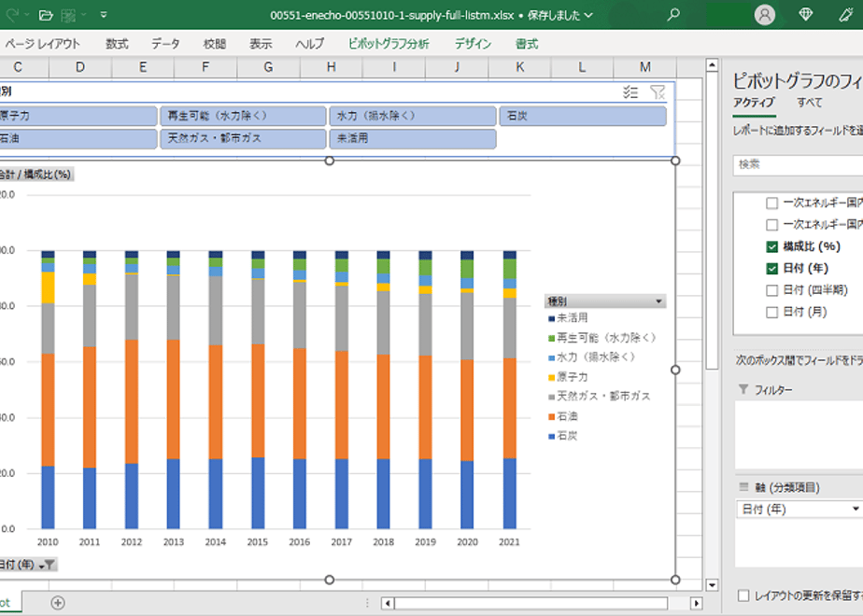Select the 石油 slicer button
The height and width of the screenshot is (616, 863).
78,138
